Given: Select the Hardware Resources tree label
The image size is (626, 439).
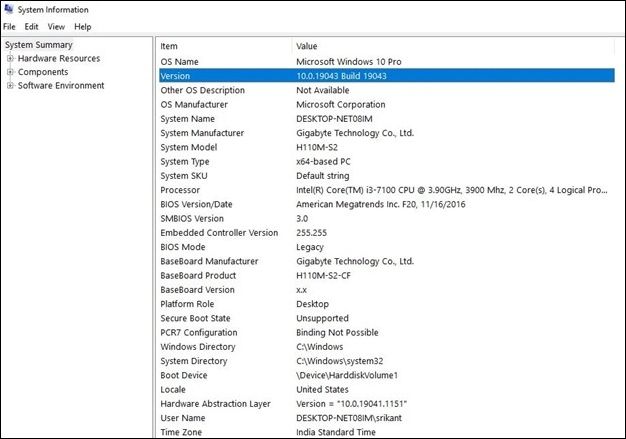Looking at the screenshot, I should click(x=59, y=59).
